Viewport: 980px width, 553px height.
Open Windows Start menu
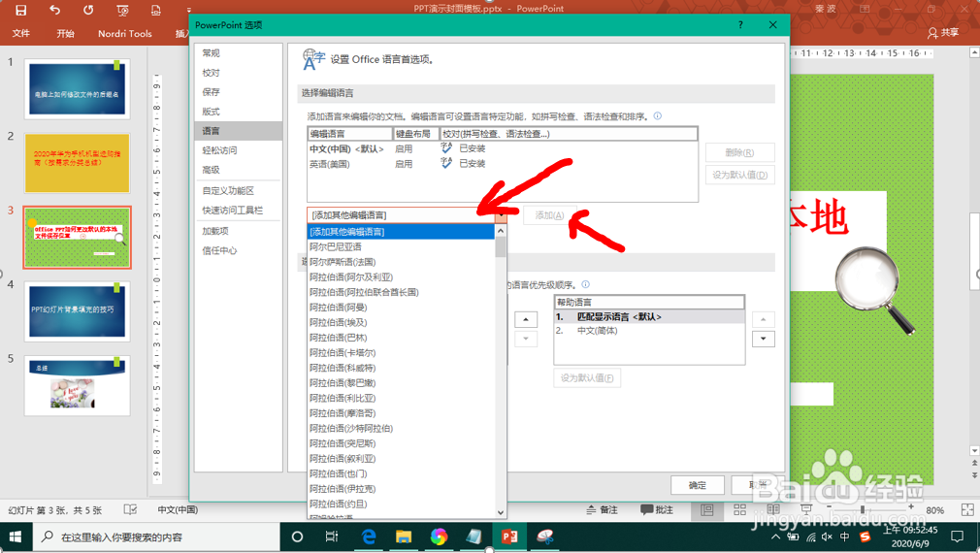16,537
